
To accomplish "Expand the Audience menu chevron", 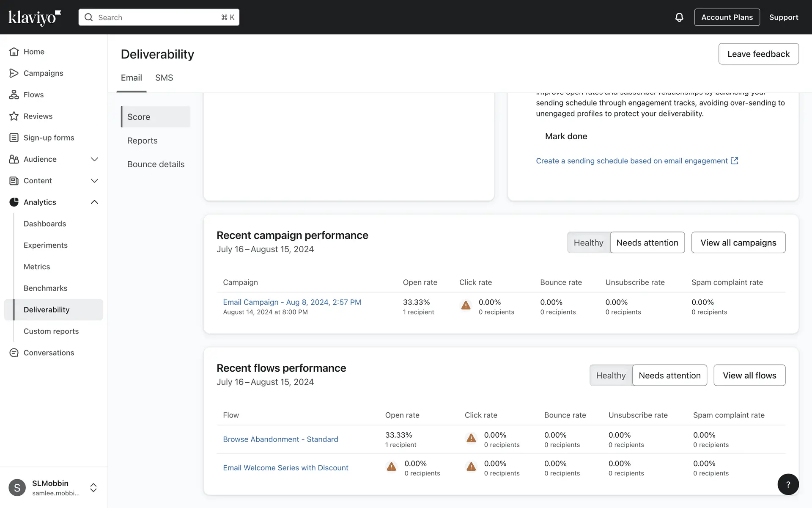I will click(x=94, y=159).
